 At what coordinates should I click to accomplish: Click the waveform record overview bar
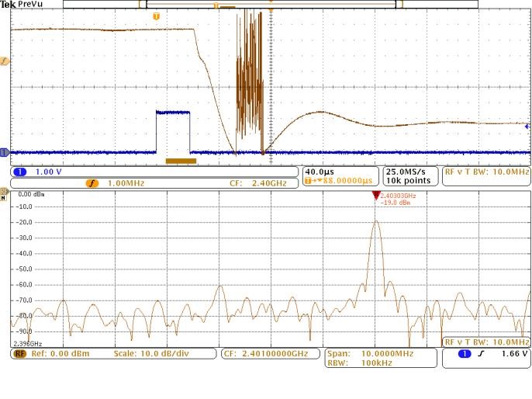click(270, 5)
